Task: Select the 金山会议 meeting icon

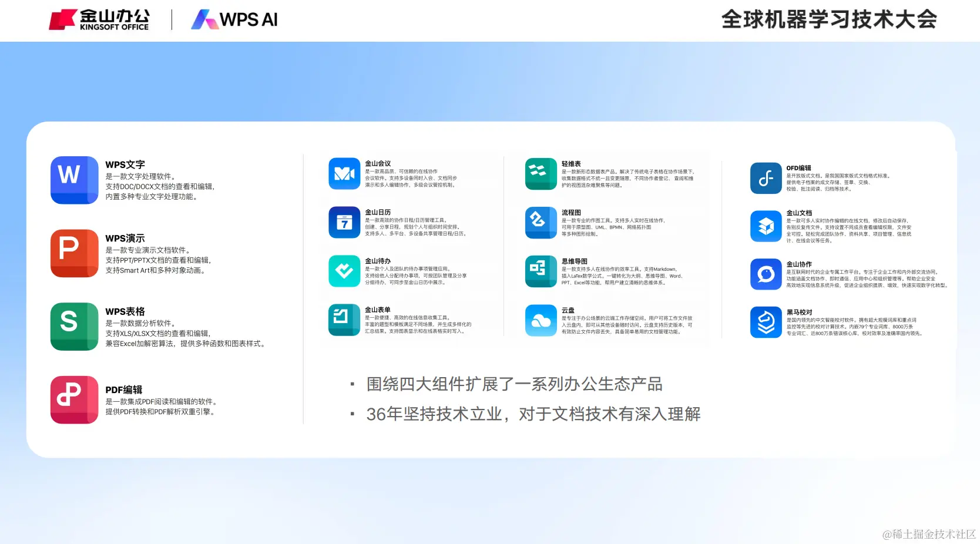Action: pyautogui.click(x=344, y=173)
